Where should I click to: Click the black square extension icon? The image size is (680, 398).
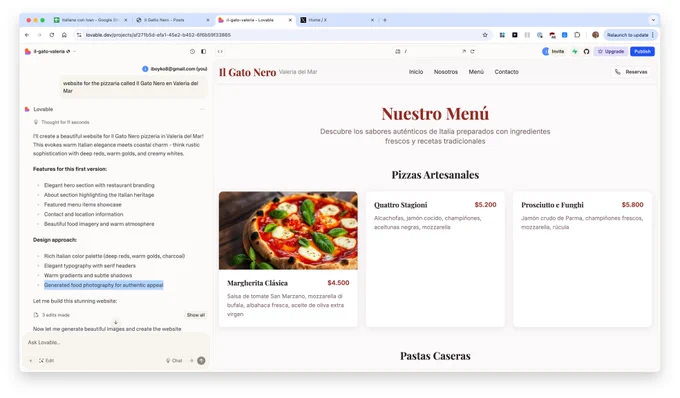[x=514, y=35]
